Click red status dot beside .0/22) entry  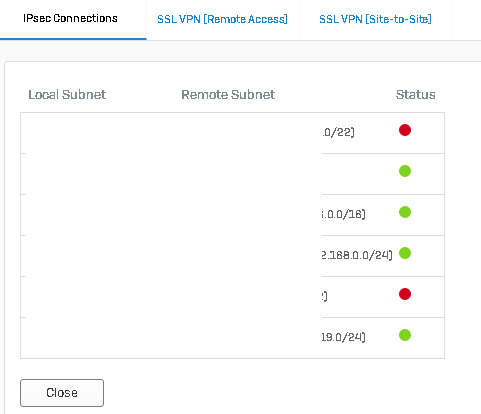tap(405, 130)
